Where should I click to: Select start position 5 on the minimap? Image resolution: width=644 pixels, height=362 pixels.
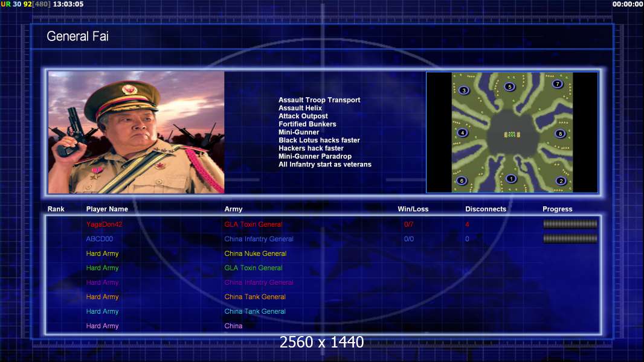pos(509,86)
